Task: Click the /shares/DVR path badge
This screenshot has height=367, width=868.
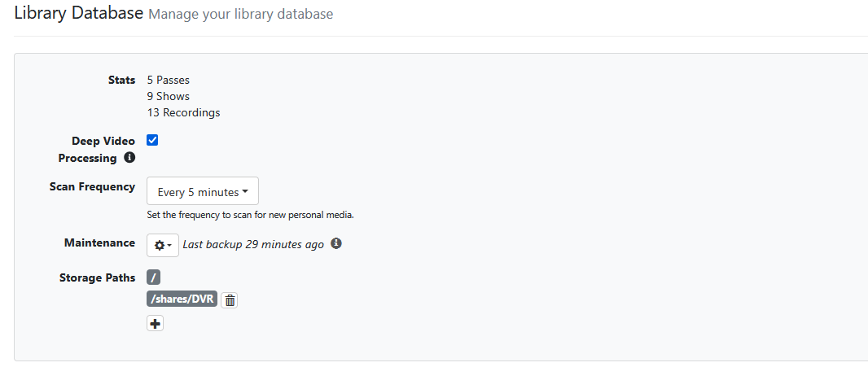Action: [x=182, y=299]
